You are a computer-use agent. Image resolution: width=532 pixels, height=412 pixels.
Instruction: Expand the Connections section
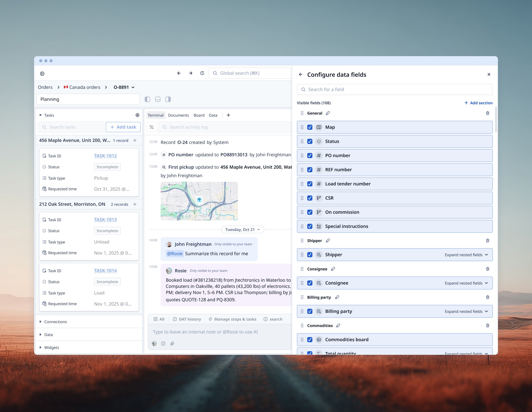pyautogui.click(x=55, y=322)
